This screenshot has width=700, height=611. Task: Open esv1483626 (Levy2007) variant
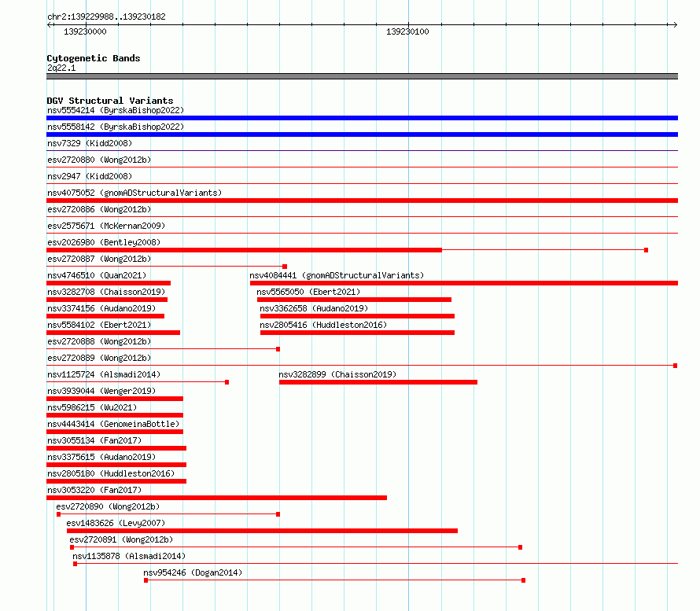(x=116, y=523)
